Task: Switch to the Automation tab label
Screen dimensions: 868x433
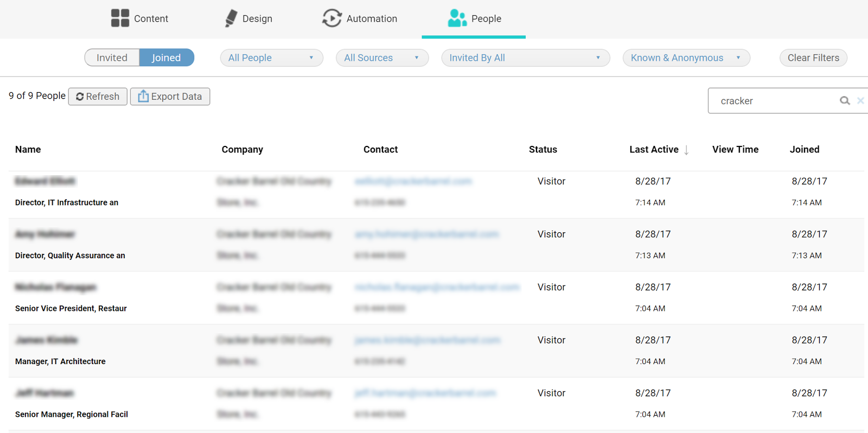Action: pos(372,18)
